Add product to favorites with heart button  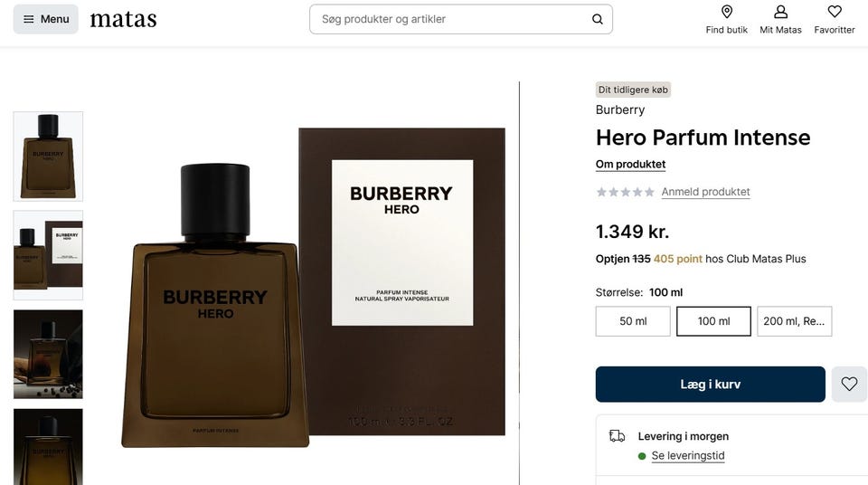849,385
